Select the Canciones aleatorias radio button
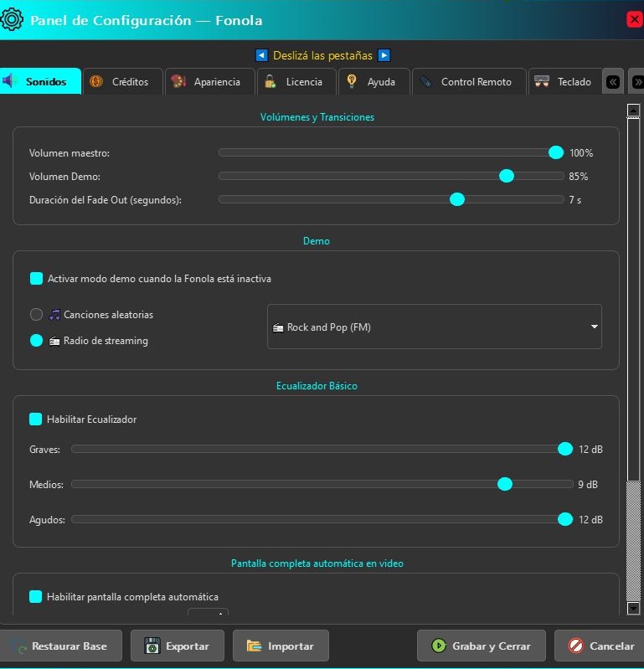 click(36, 315)
